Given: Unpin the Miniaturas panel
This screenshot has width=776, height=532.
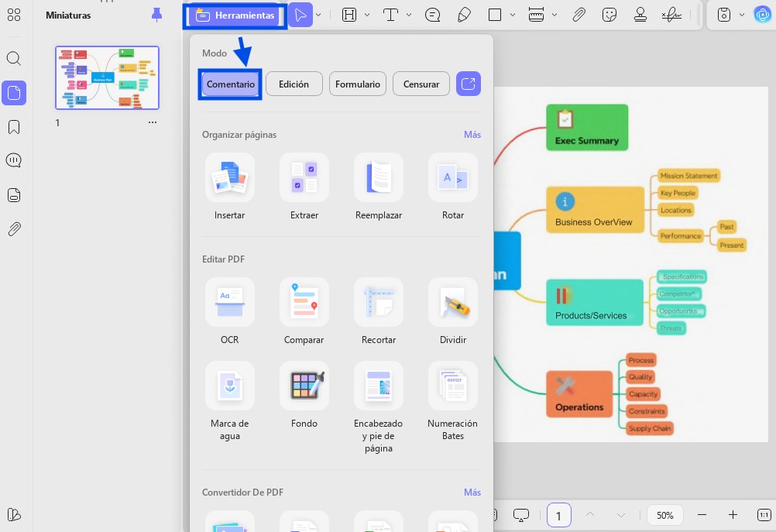Looking at the screenshot, I should click(x=156, y=15).
